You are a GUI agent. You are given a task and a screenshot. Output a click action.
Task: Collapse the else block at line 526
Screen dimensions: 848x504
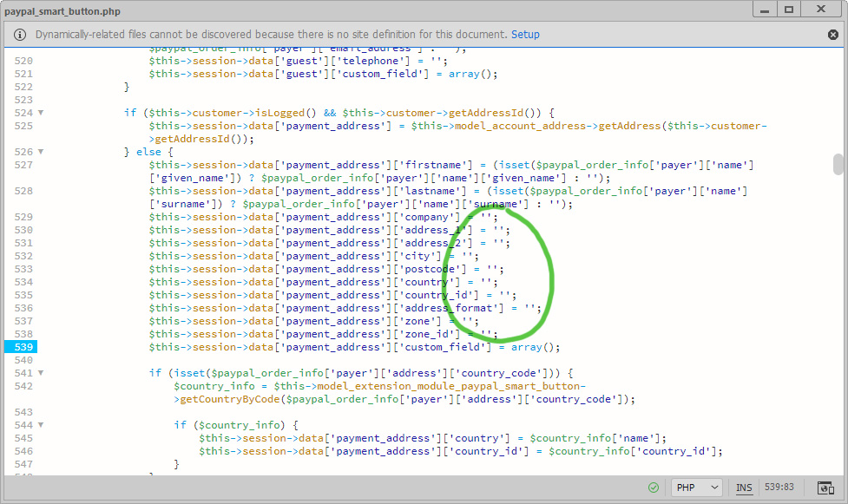tap(41, 152)
